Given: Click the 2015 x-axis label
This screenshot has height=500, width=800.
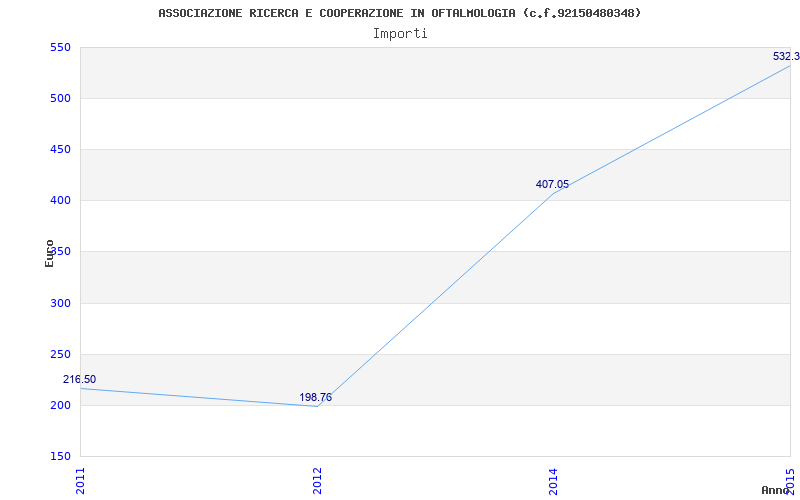Looking at the screenshot, I should tap(790, 481).
